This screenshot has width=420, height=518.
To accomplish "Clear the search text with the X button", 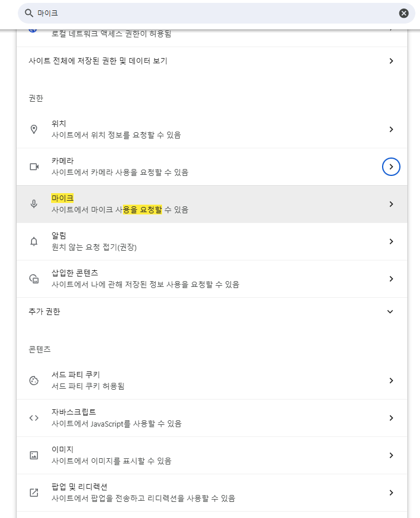I will click(404, 13).
